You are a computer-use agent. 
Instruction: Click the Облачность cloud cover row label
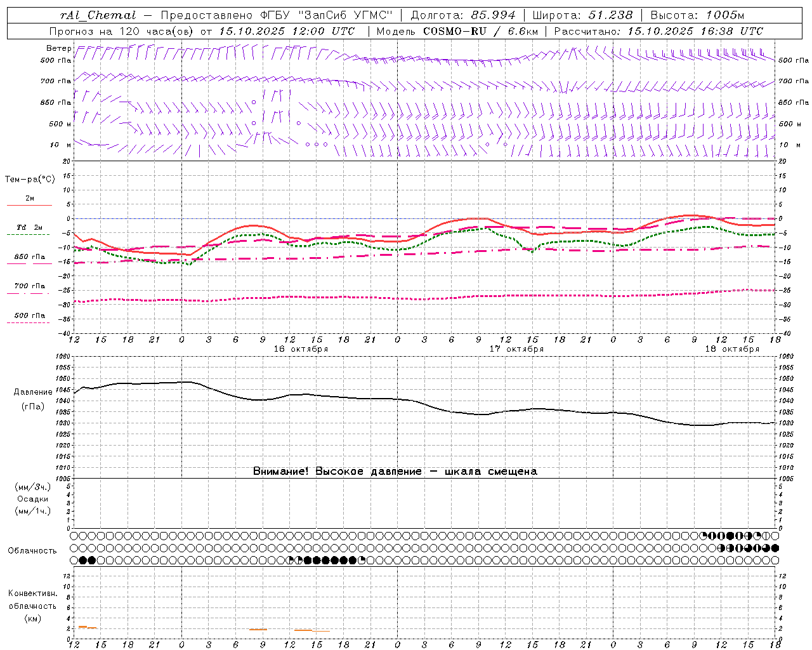(32, 551)
